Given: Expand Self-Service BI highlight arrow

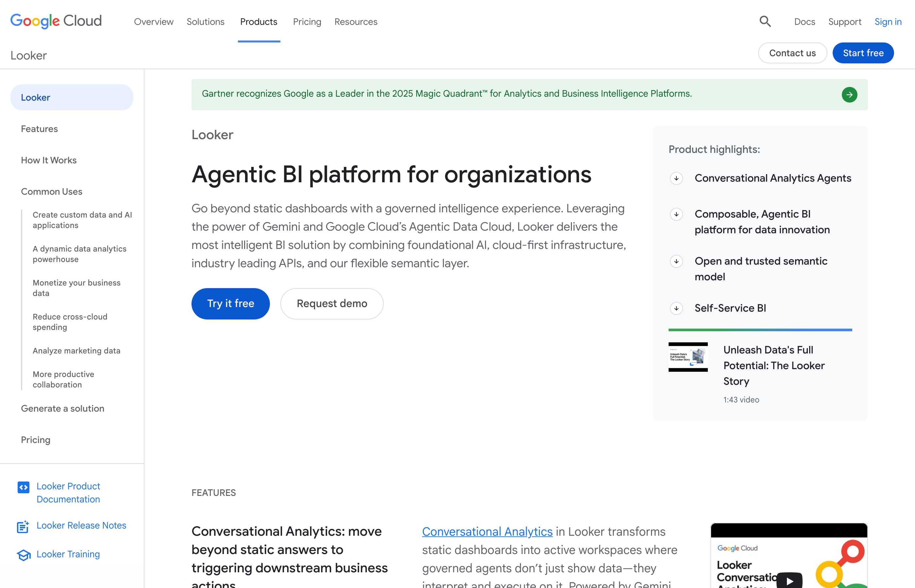Looking at the screenshot, I should 676,308.
